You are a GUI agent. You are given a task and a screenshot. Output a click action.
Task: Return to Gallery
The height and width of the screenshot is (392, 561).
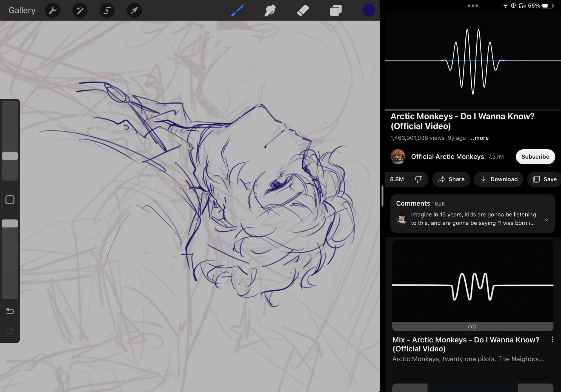click(x=22, y=10)
